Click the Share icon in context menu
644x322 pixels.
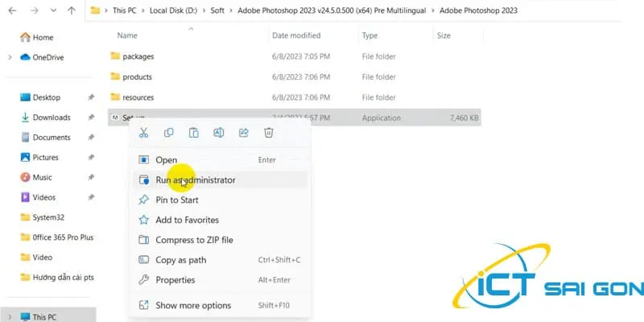[244, 133]
